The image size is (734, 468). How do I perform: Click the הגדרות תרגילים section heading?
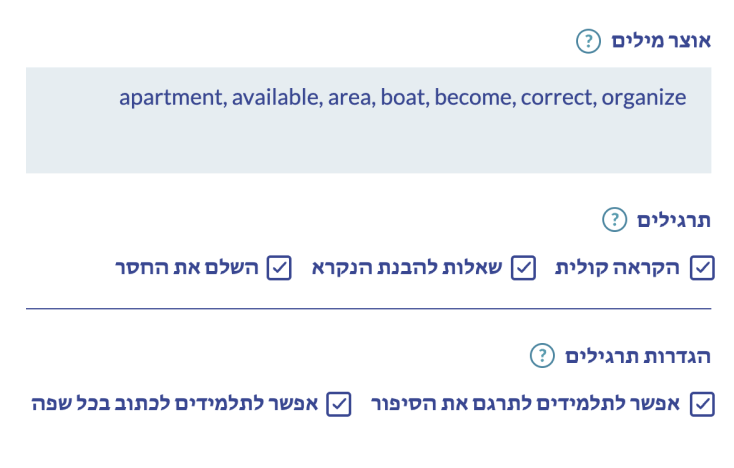[x=638, y=356]
